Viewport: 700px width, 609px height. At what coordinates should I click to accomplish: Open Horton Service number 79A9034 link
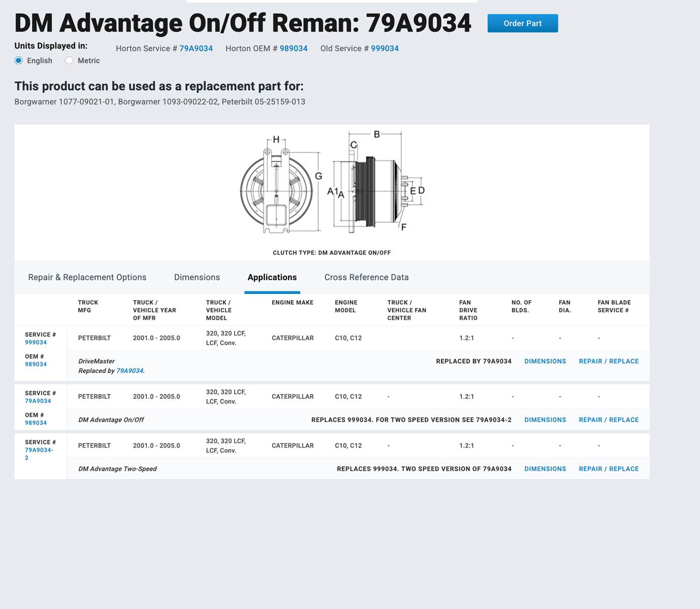196,49
